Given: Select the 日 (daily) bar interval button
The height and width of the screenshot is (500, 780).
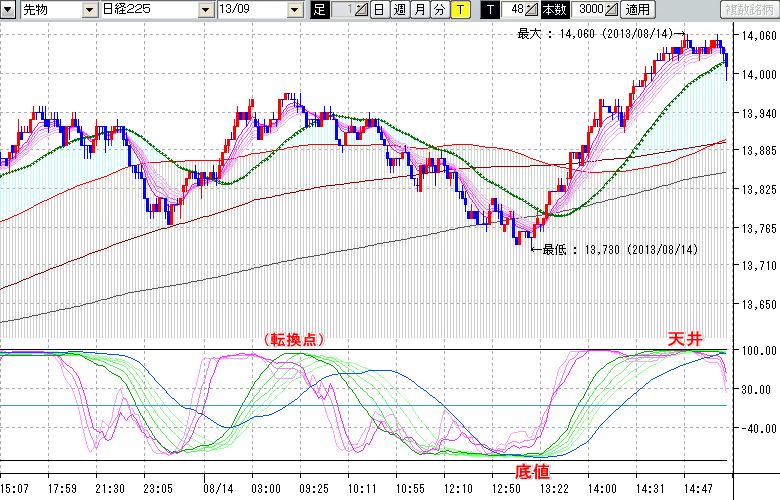Looking at the screenshot, I should click(x=379, y=10).
